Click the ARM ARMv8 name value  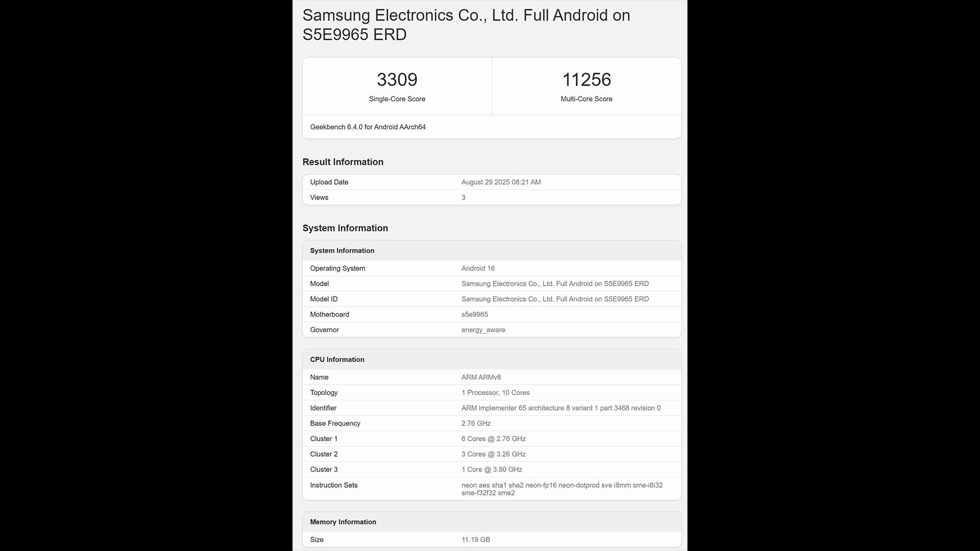pyautogui.click(x=481, y=378)
